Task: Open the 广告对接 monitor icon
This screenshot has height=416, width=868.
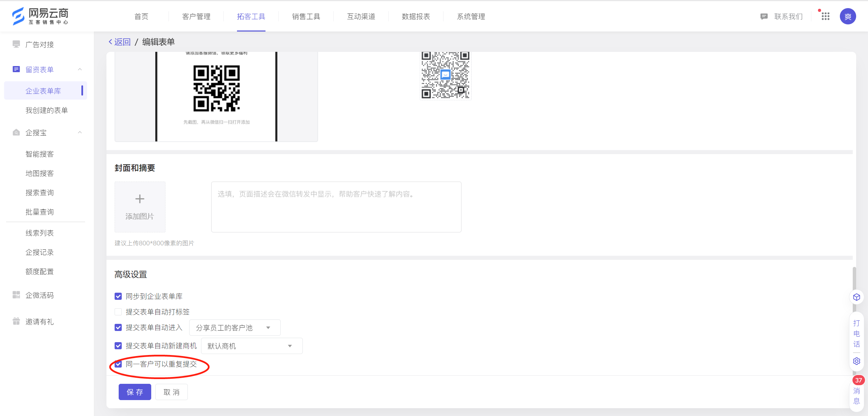Action: pos(16,44)
